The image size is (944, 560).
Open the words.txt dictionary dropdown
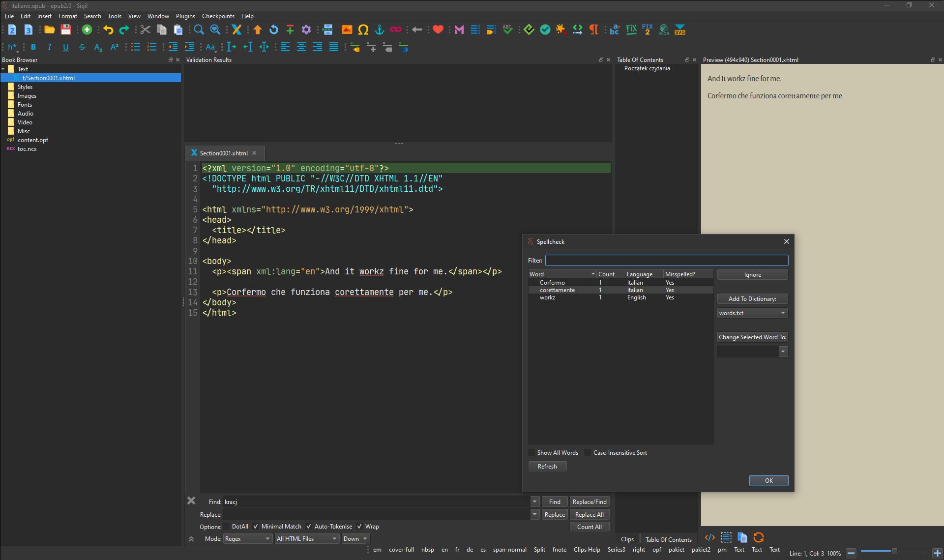click(x=752, y=313)
